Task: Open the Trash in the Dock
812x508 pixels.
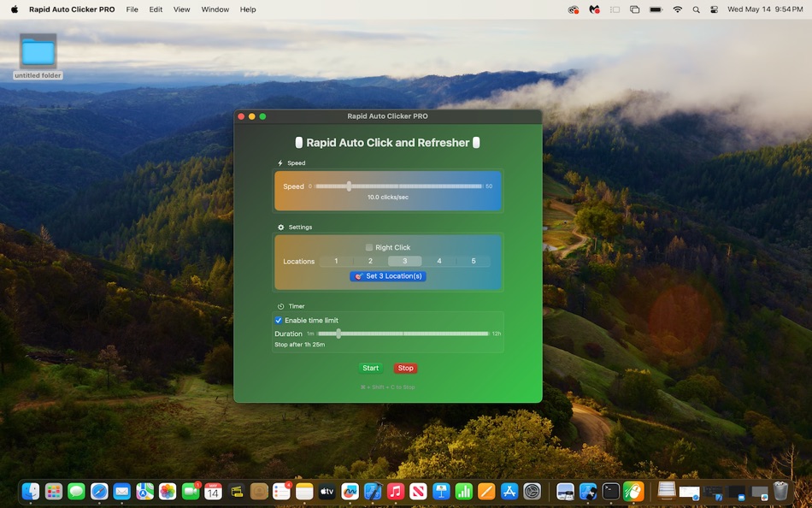Action: coord(782,489)
